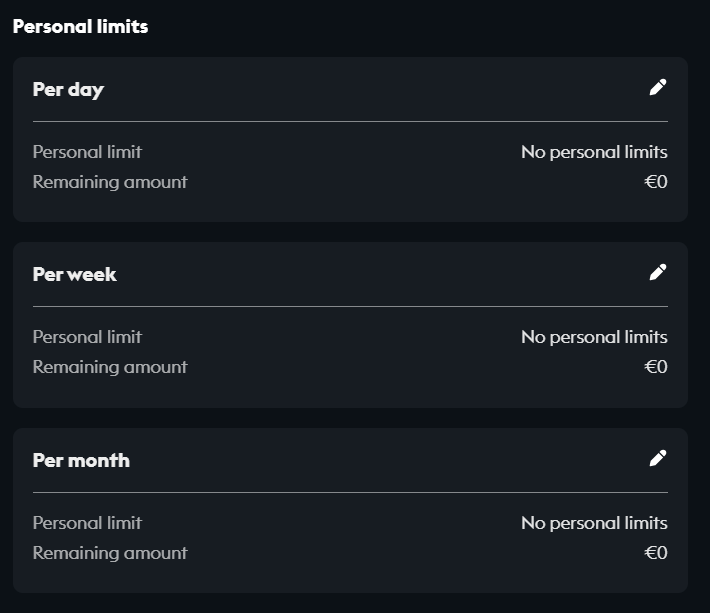Click Personal limit label under Per week
Viewport: 710px width, 613px height.
(87, 337)
